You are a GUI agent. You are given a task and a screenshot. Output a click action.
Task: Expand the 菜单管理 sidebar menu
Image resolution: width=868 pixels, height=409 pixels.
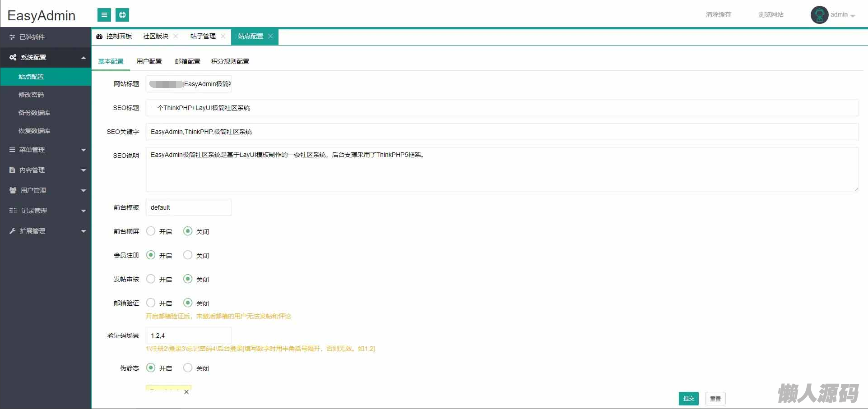(x=45, y=150)
